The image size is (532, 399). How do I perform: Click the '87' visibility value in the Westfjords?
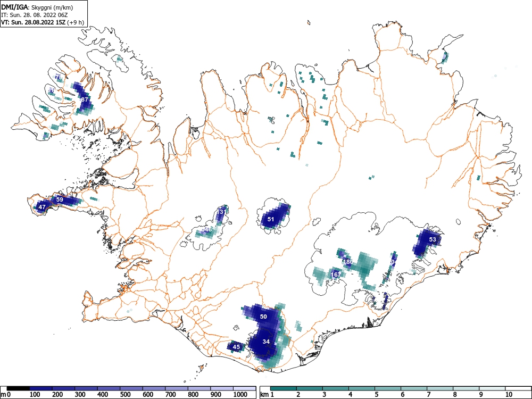[85, 100]
